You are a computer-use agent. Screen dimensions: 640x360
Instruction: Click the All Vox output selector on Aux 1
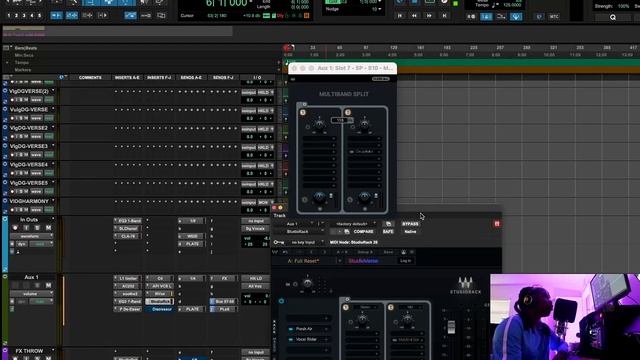[256, 286]
